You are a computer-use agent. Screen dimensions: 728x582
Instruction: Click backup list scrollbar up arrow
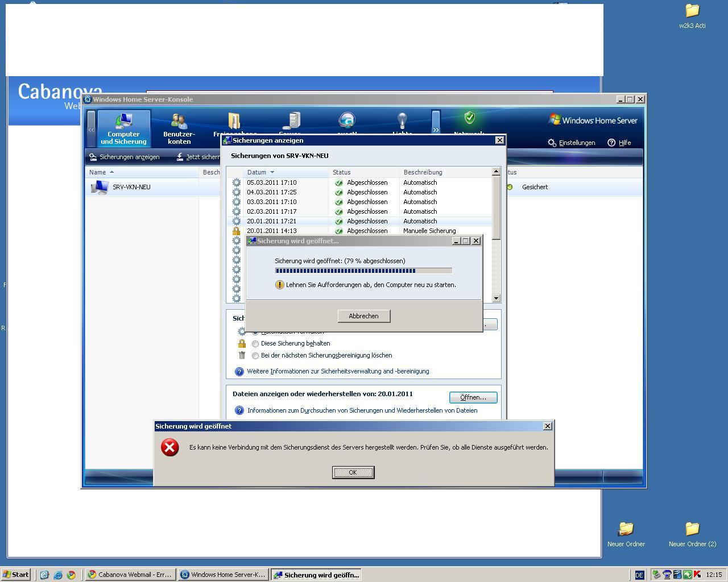pyautogui.click(x=496, y=171)
